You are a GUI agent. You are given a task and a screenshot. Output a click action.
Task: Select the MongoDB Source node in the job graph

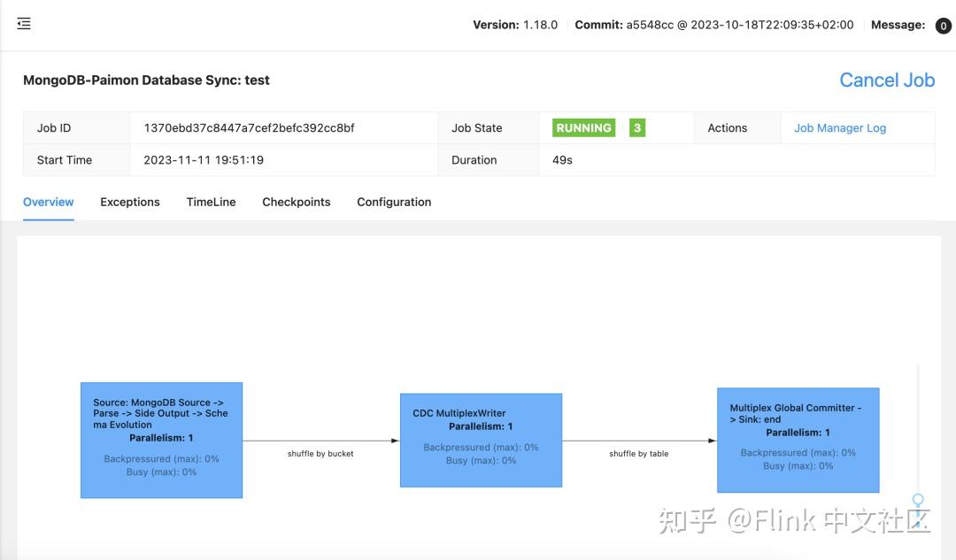[x=161, y=439]
